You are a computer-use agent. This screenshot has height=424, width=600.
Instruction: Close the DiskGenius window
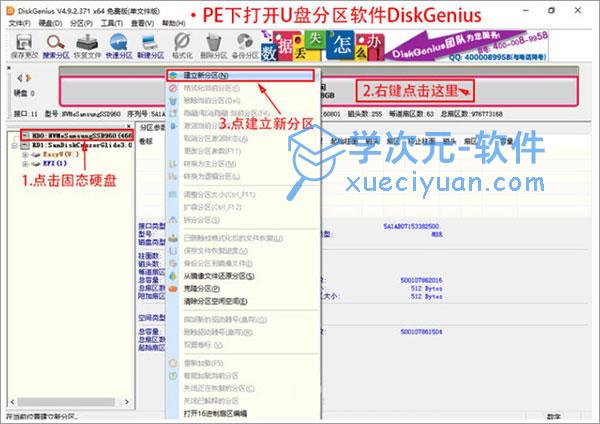pyautogui.click(x=578, y=10)
